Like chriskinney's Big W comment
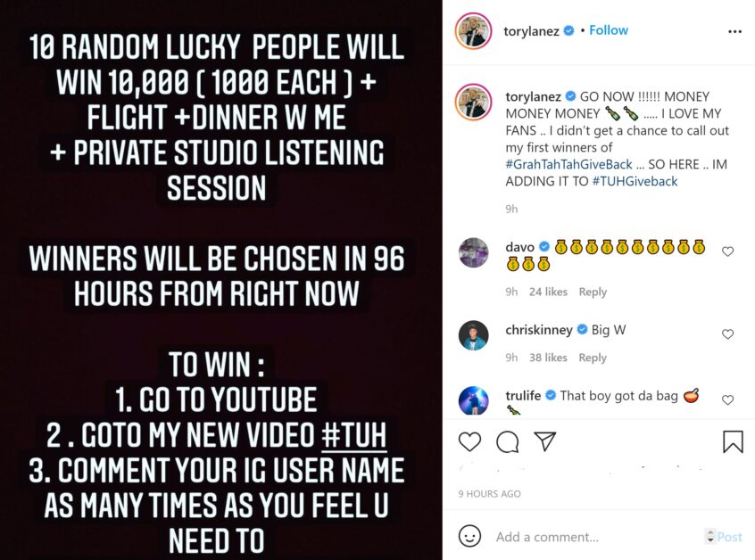Image resolution: width=755 pixels, height=560 pixels. pos(727,334)
